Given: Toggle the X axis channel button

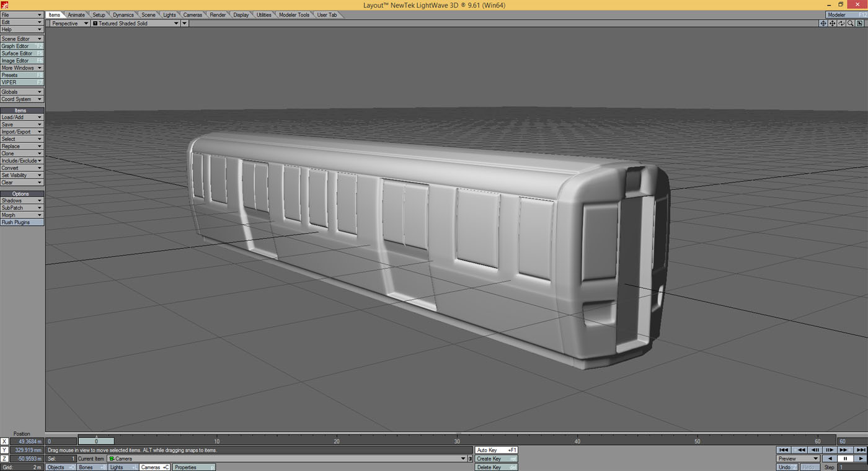Looking at the screenshot, I should (4, 441).
